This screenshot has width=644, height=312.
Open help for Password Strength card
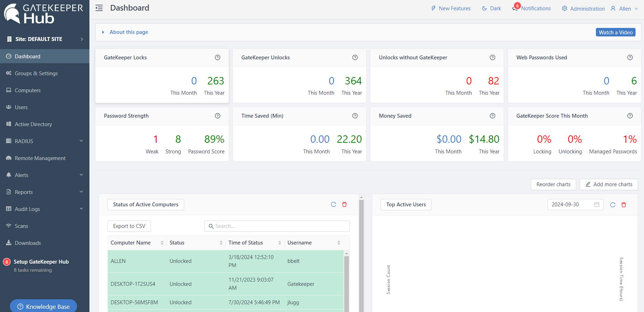coord(218,116)
